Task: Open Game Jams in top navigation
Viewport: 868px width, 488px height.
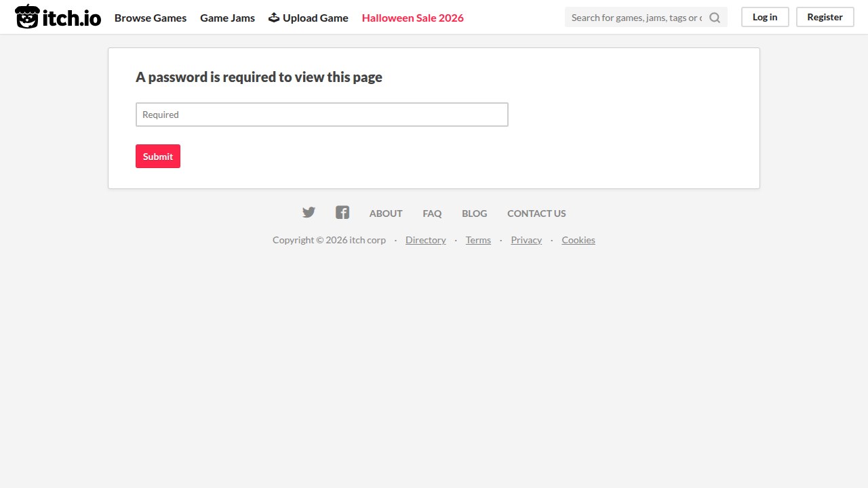Action: pos(227,18)
